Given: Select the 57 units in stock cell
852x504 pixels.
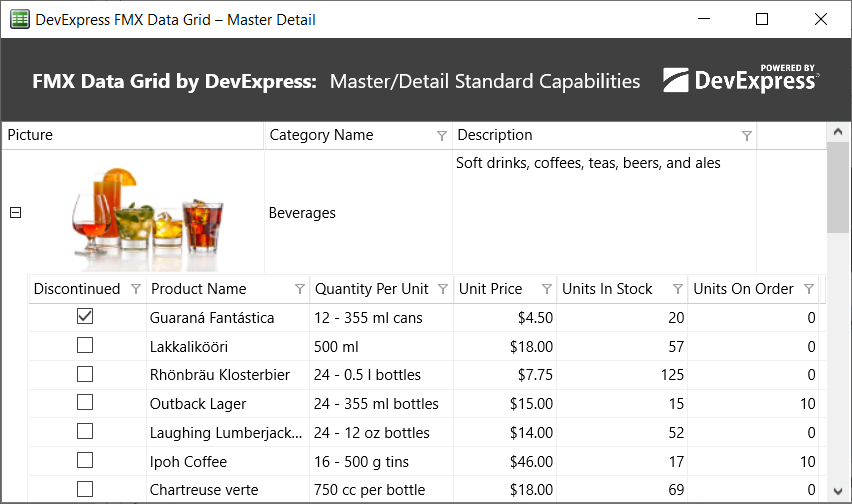Looking at the screenshot, I should pos(622,346).
